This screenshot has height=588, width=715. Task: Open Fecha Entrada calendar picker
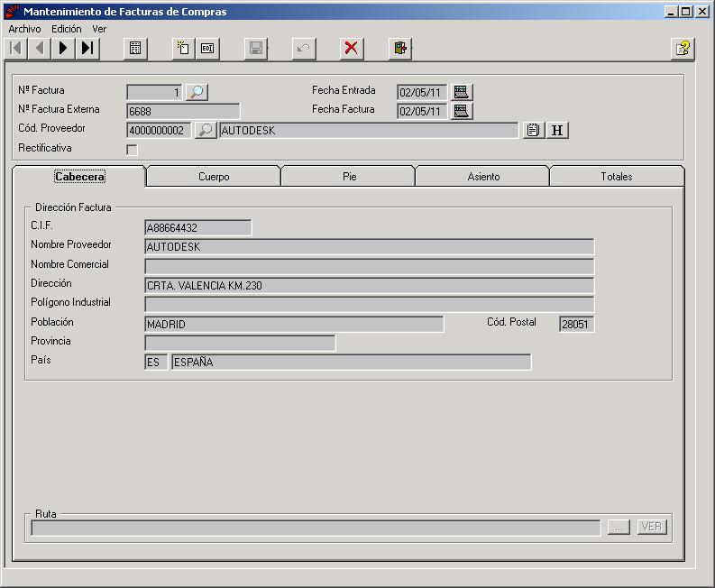pyautogui.click(x=462, y=92)
